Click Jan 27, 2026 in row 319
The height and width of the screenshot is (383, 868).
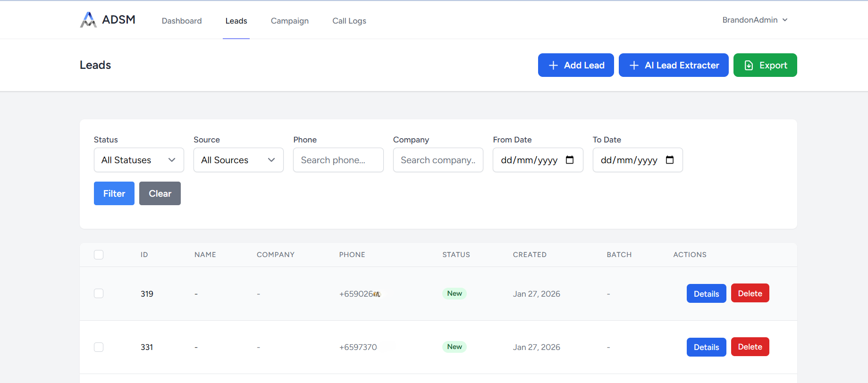click(x=537, y=294)
